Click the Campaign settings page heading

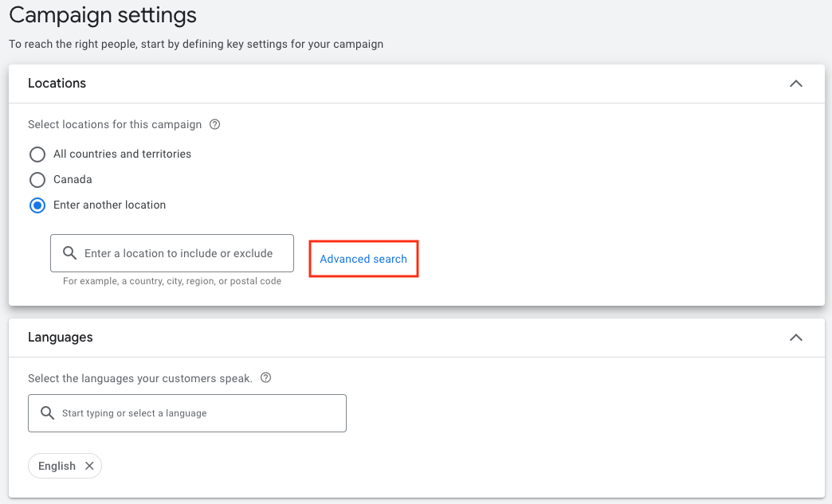point(102,14)
